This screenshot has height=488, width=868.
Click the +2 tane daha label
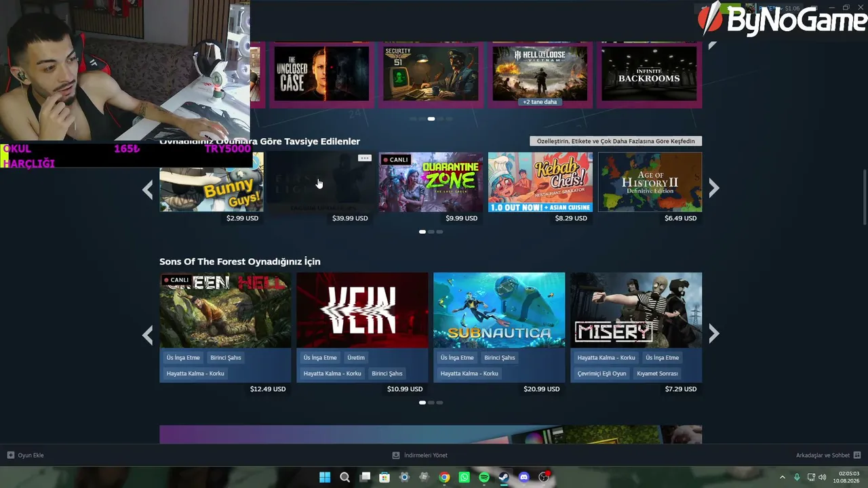[x=540, y=102]
